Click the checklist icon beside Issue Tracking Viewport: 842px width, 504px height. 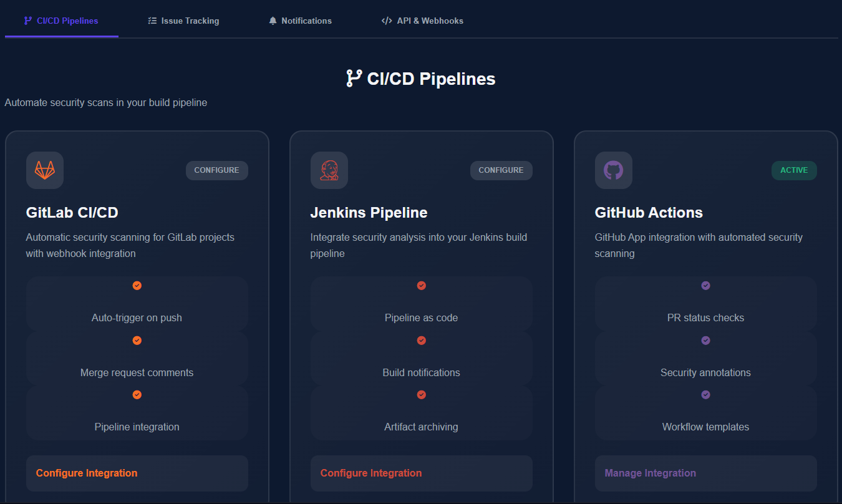pyautogui.click(x=152, y=20)
